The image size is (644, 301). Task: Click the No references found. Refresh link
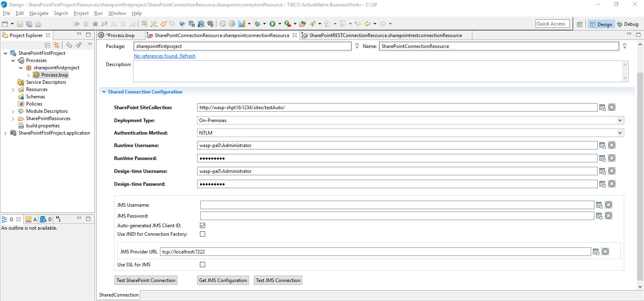pos(164,56)
